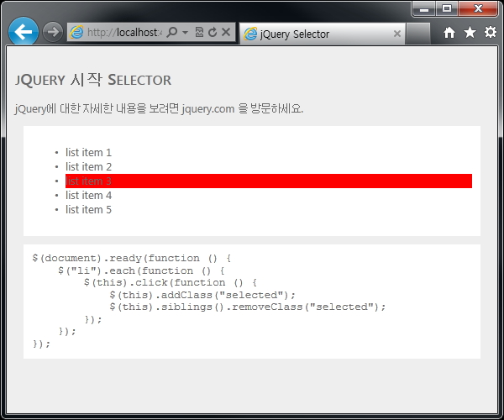
Task: Stop loading with the address bar X
Action: coord(226,32)
